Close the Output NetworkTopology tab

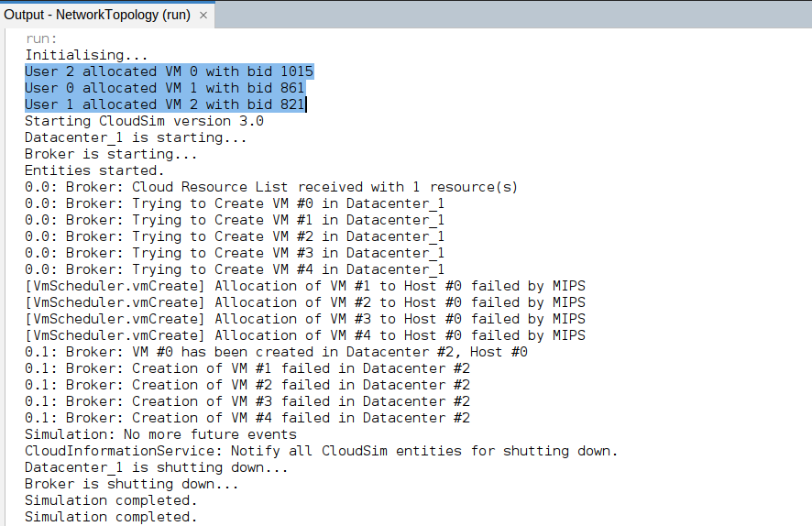pyautogui.click(x=203, y=16)
